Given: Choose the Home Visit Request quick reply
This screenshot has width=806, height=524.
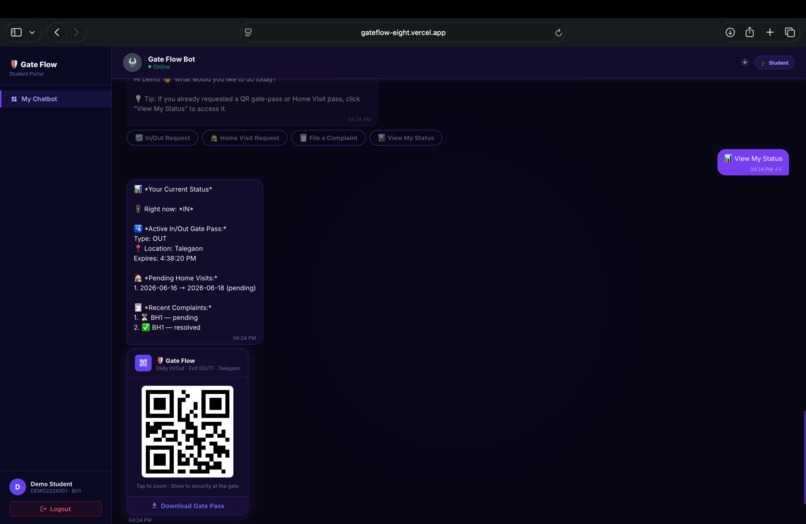Looking at the screenshot, I should click(x=244, y=138).
